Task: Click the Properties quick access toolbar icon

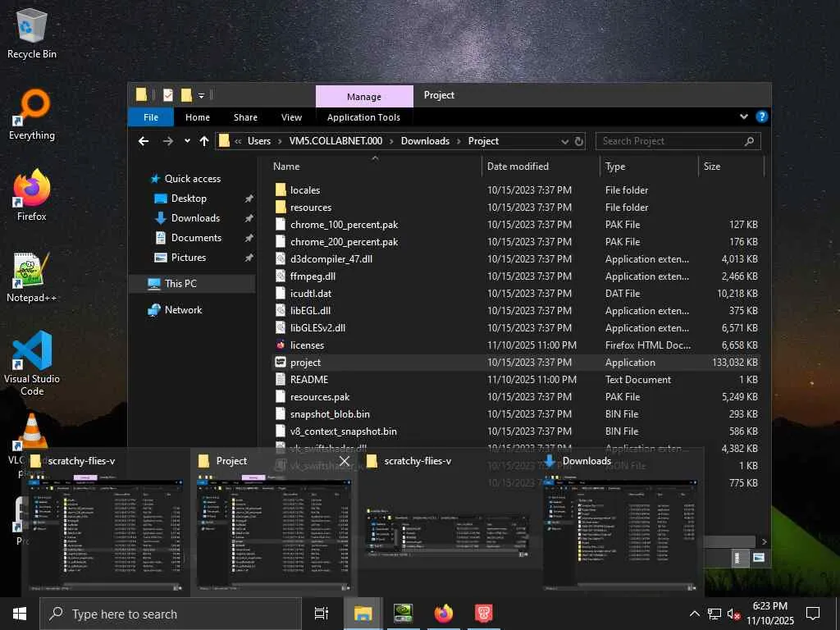Action: pyautogui.click(x=168, y=95)
